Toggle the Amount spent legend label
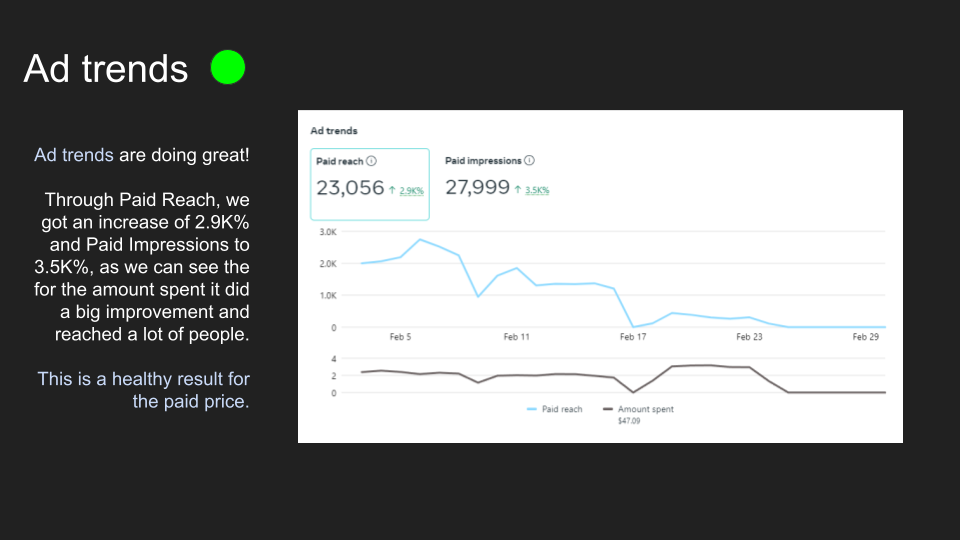Screen dimensions: 960x540 pos(646,409)
